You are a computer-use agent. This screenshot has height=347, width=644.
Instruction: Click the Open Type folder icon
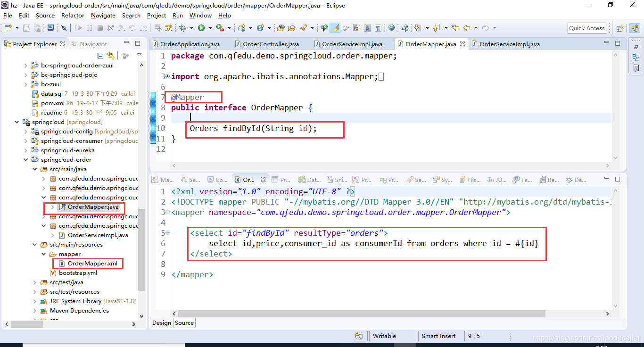(281, 28)
